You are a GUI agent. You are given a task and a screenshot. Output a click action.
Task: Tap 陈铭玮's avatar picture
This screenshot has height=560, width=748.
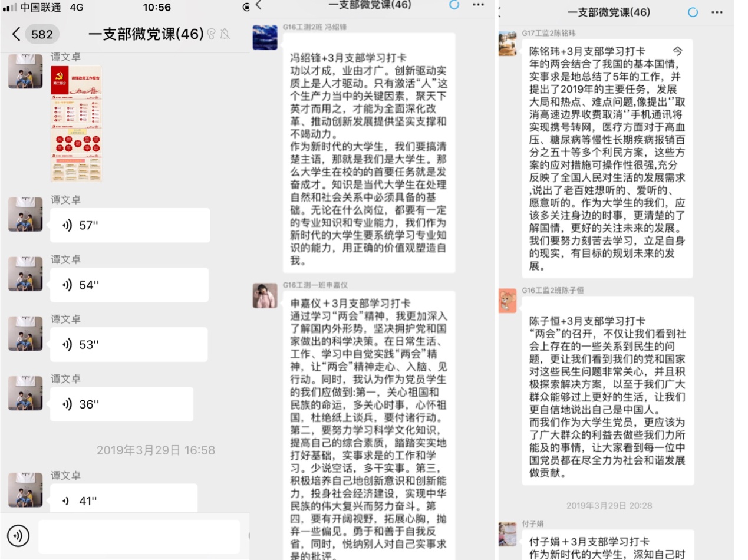[507, 44]
